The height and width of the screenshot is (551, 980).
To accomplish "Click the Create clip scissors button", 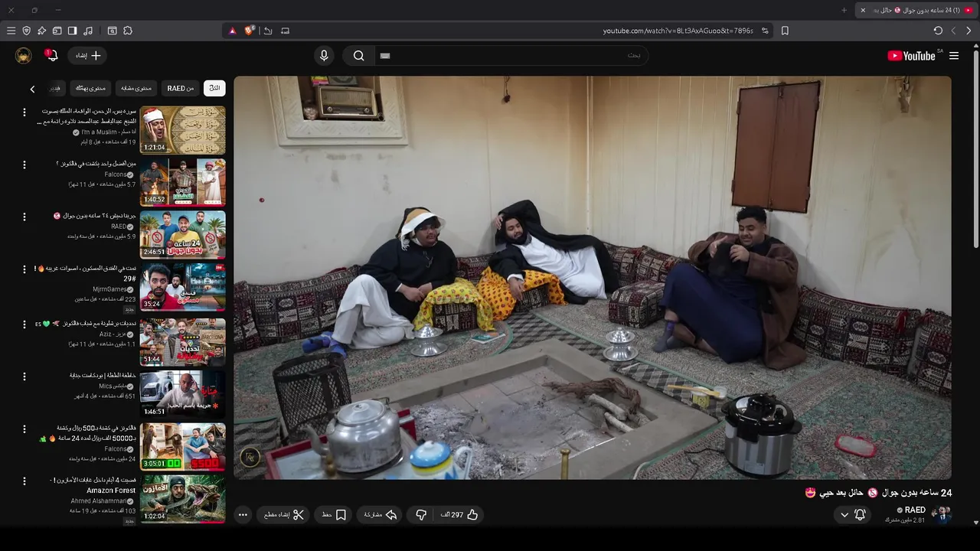I will pyautogui.click(x=284, y=515).
